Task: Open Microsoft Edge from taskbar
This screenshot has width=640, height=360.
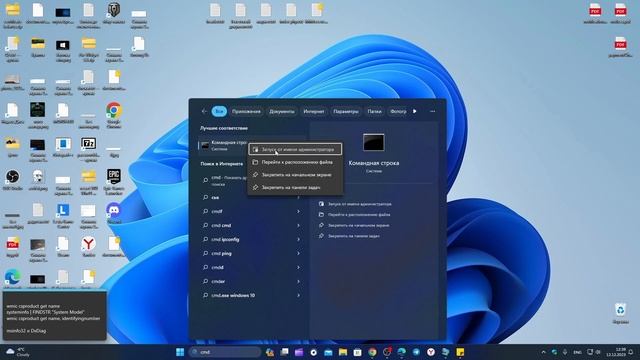Action: pos(402,352)
